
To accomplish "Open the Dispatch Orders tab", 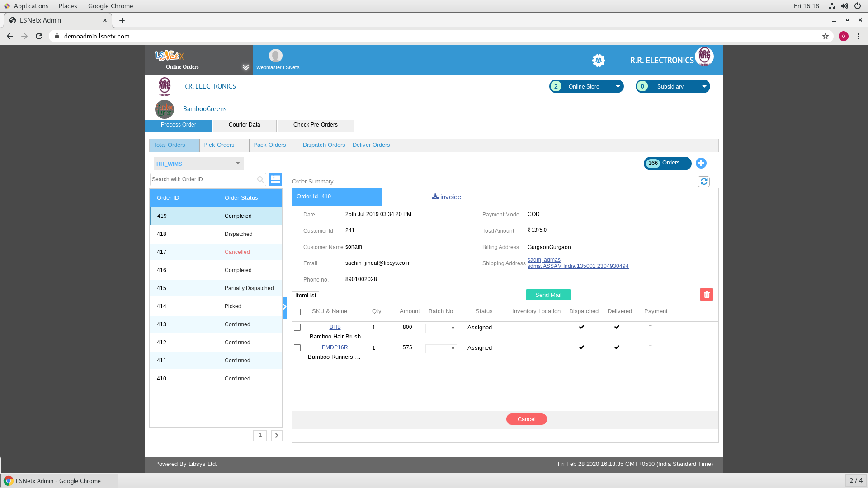I will click(324, 145).
